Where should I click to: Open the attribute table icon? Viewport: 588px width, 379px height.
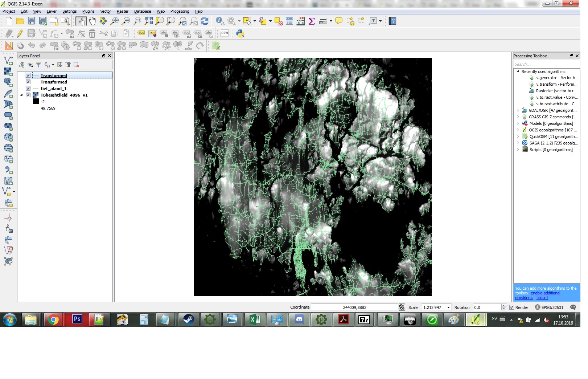coord(289,21)
